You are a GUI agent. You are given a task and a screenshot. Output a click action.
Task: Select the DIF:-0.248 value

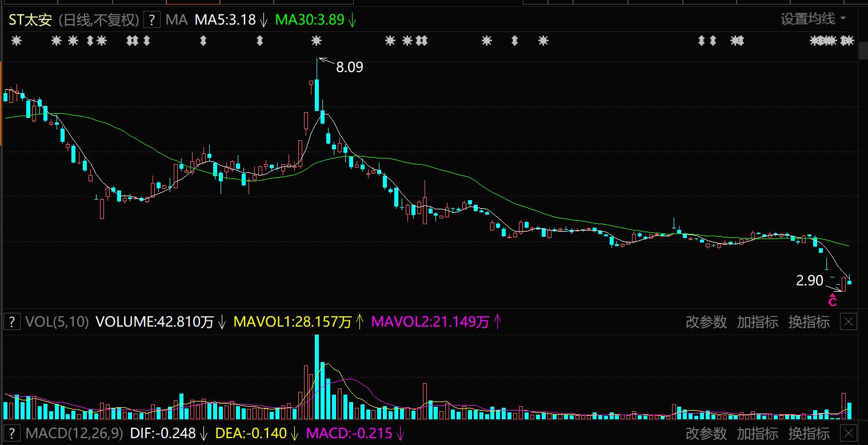[163, 433]
